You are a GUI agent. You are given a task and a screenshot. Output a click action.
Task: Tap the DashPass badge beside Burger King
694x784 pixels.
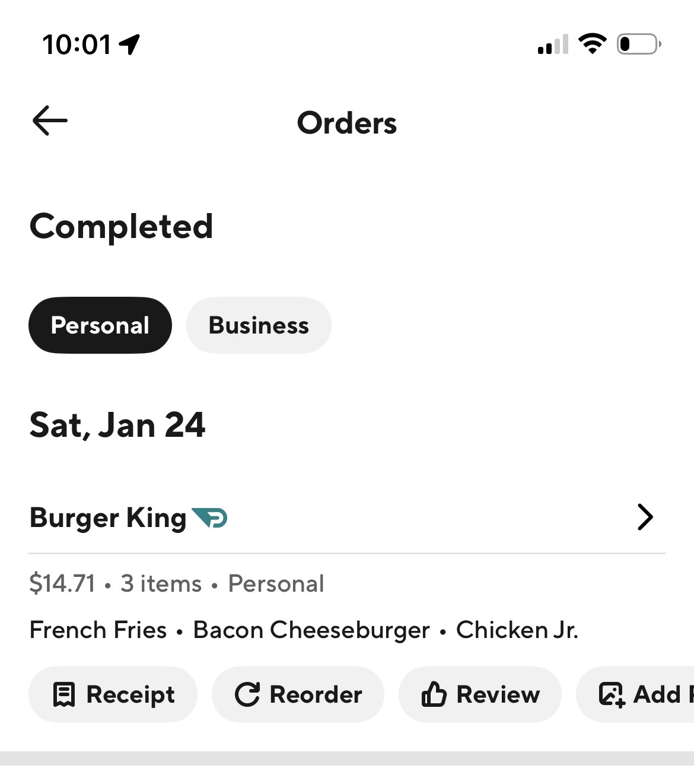point(209,518)
